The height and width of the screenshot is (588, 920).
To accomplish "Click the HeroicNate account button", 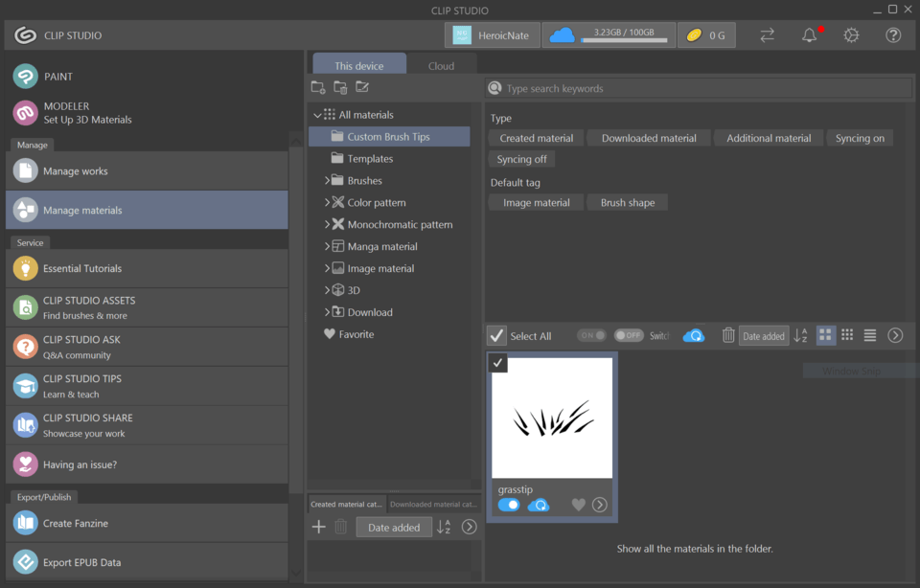I will pyautogui.click(x=492, y=35).
